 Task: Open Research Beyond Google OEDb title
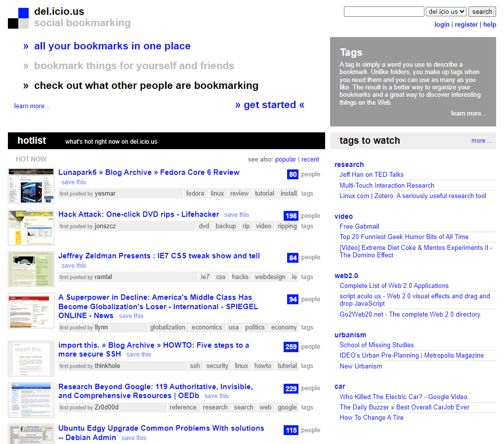tap(156, 391)
